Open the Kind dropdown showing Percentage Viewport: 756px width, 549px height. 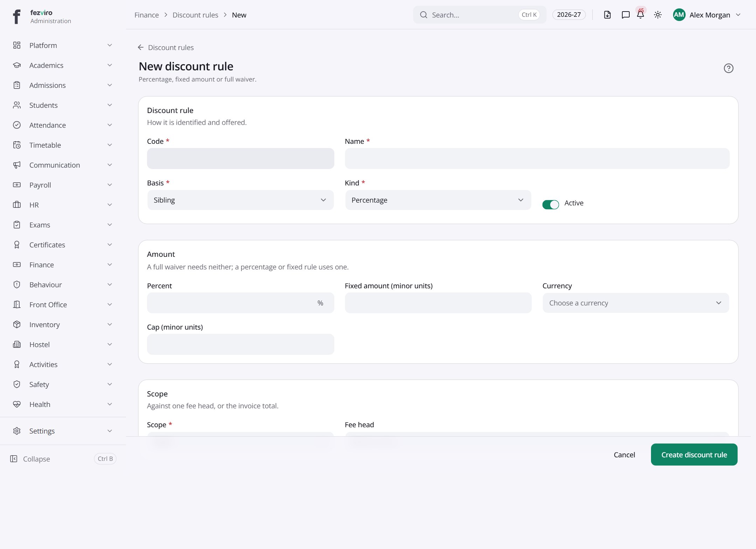438,200
